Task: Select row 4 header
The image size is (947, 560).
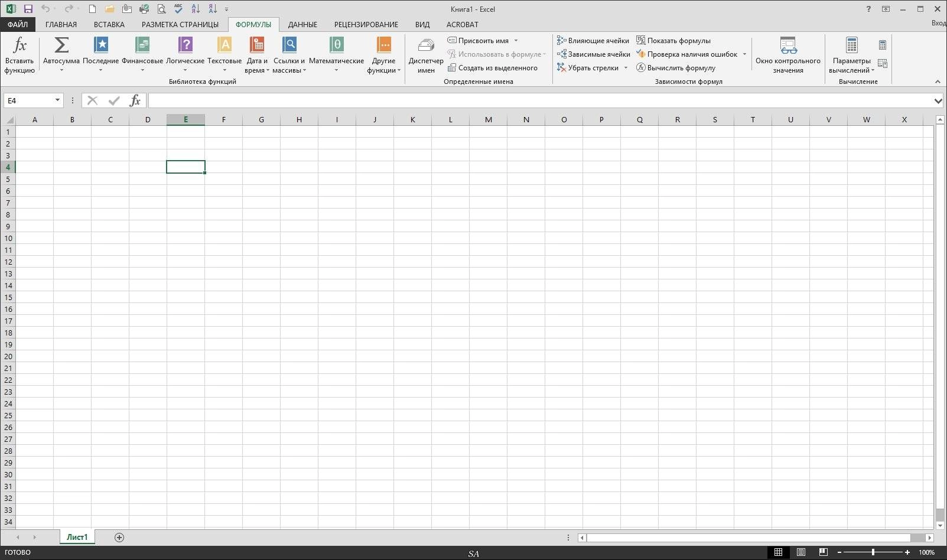Action: click(x=8, y=167)
